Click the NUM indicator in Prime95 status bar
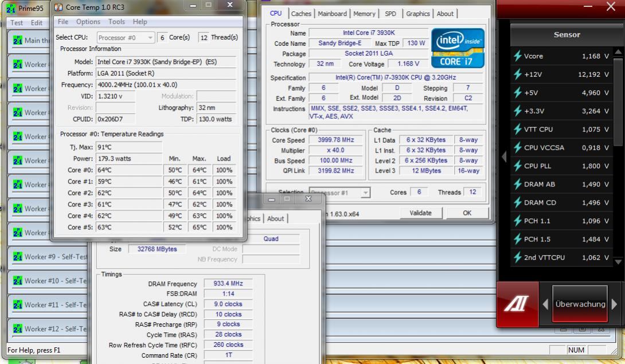Screen dimensions: 625x364 (576, 350)
